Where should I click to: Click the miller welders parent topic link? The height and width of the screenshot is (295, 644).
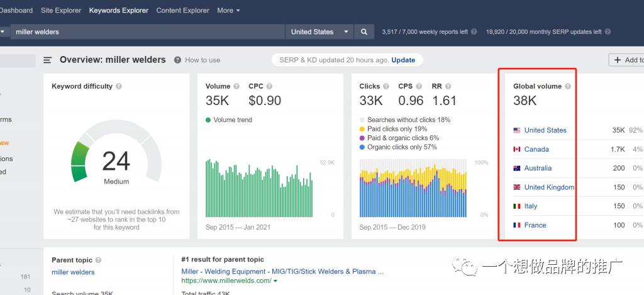click(x=73, y=272)
